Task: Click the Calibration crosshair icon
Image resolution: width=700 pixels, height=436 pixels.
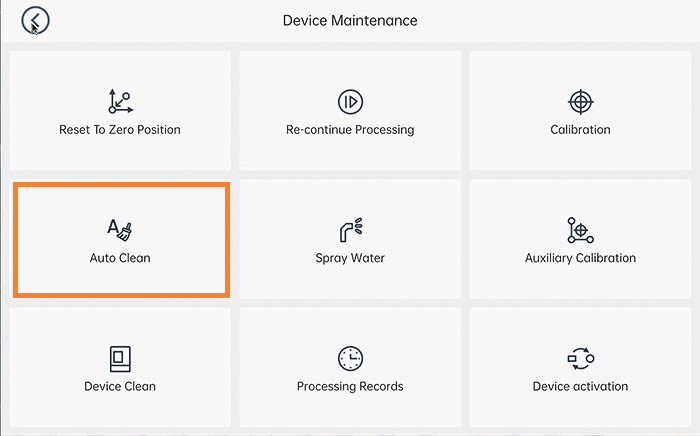Action: [580, 102]
